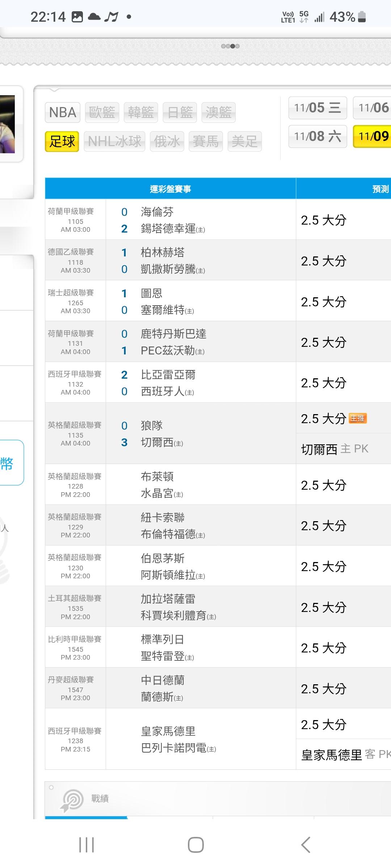Select team 伯恩茅斯
This screenshot has width=391, height=868.
163,558
